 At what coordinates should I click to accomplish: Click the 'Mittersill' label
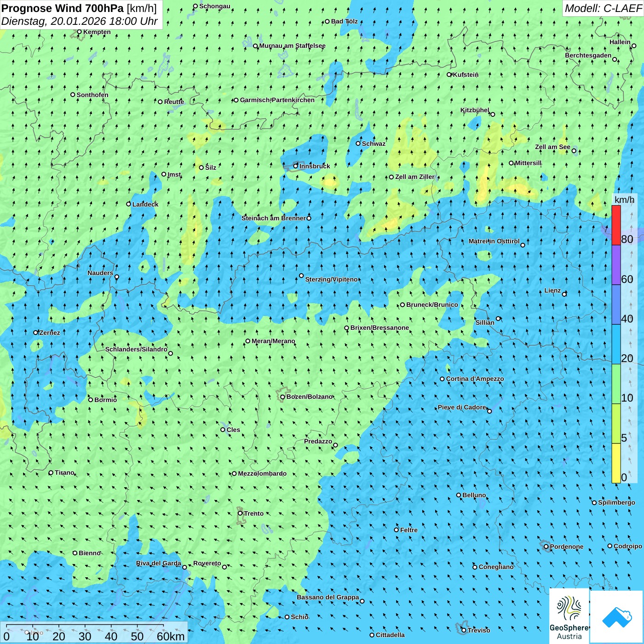(x=528, y=163)
